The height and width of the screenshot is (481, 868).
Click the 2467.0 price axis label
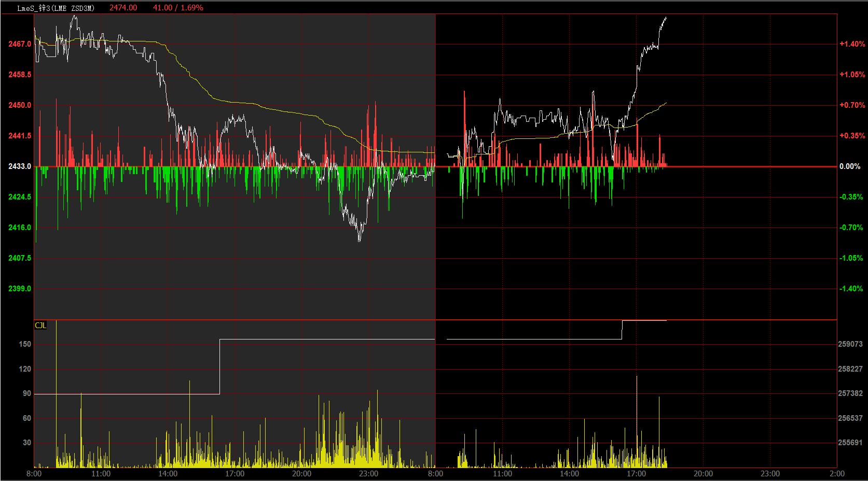(x=20, y=44)
